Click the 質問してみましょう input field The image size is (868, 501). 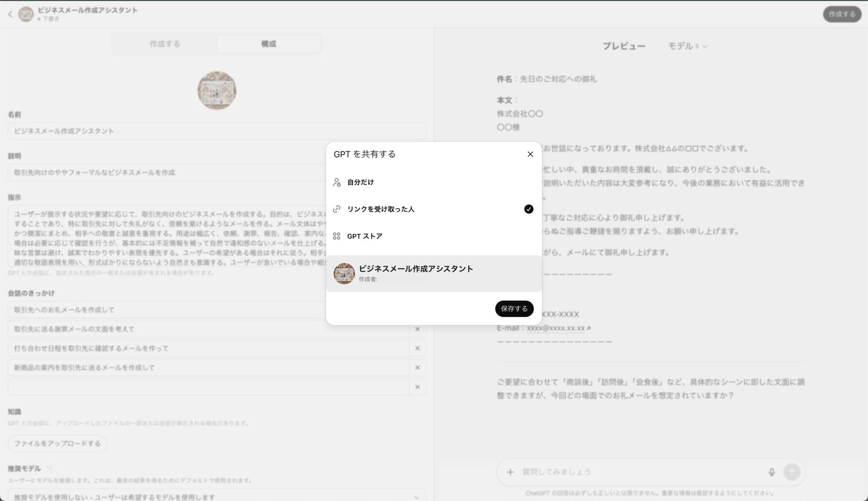(x=588, y=471)
